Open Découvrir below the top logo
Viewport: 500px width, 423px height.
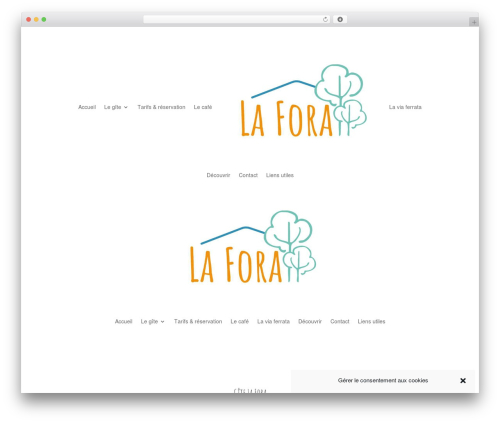click(x=218, y=175)
